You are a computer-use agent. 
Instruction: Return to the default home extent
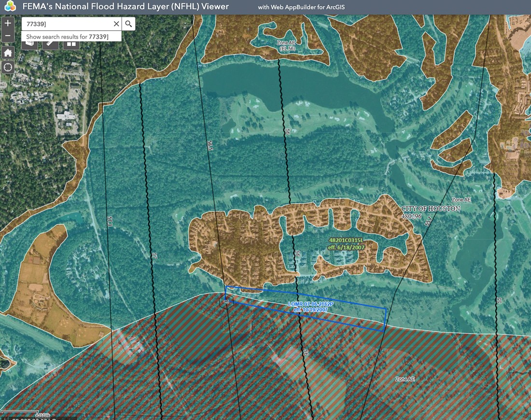(x=8, y=53)
